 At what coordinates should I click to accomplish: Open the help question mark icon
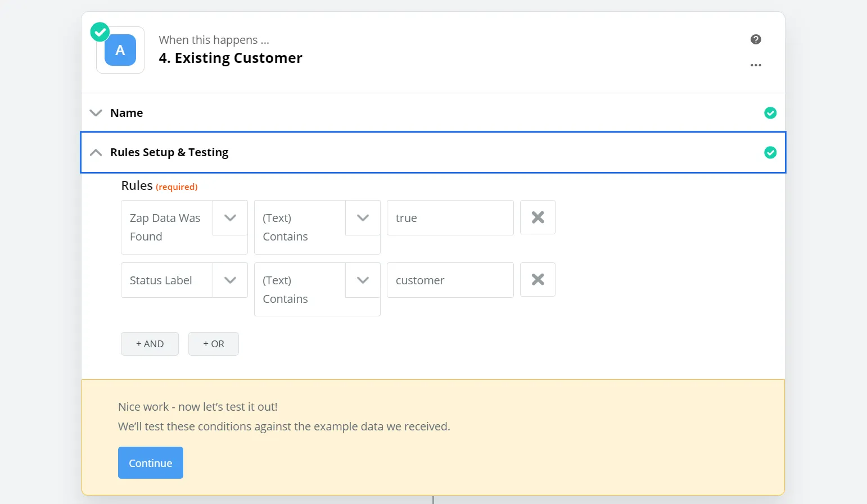(x=756, y=39)
